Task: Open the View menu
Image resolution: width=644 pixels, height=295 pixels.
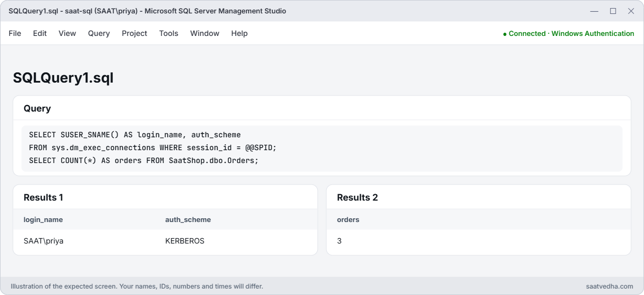Action: (67, 33)
